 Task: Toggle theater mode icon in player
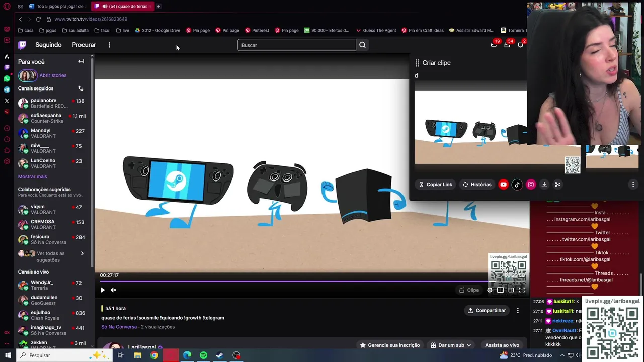tap(511, 290)
